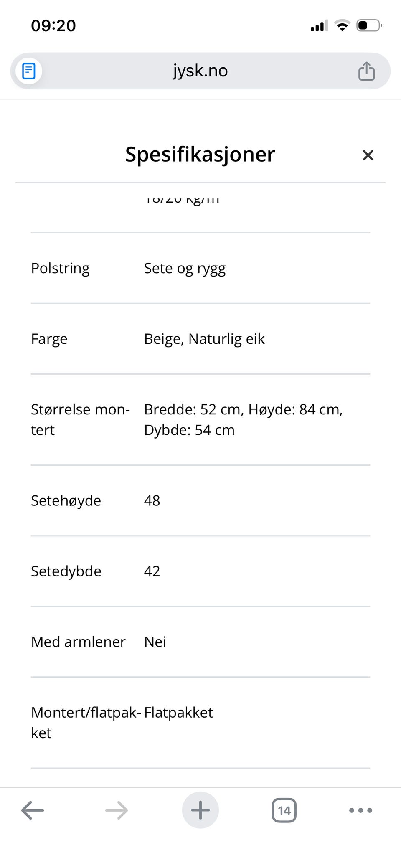Select the Med armlener row label
Screen dimensions: 401x868
pyautogui.click(x=78, y=642)
